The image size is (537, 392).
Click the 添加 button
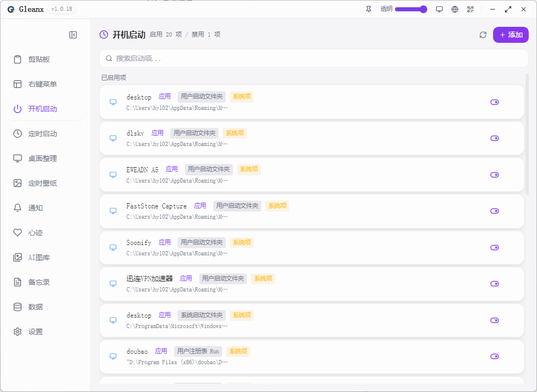[511, 35]
